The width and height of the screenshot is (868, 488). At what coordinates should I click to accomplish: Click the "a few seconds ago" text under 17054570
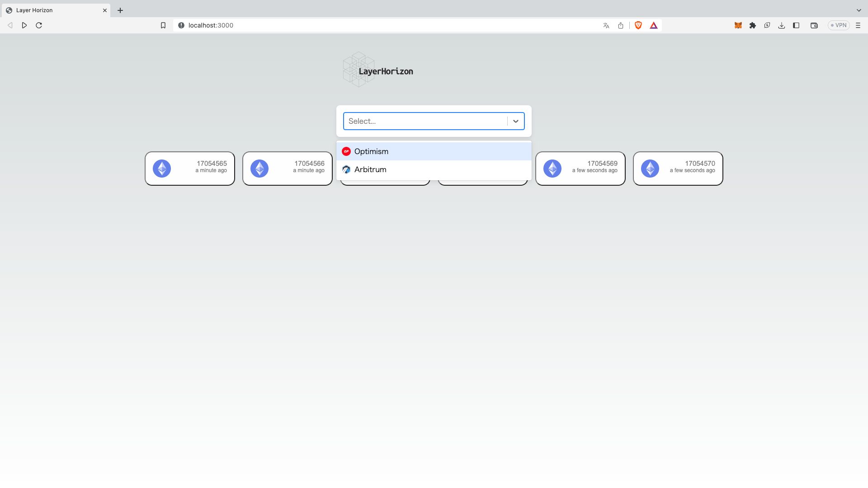point(693,171)
